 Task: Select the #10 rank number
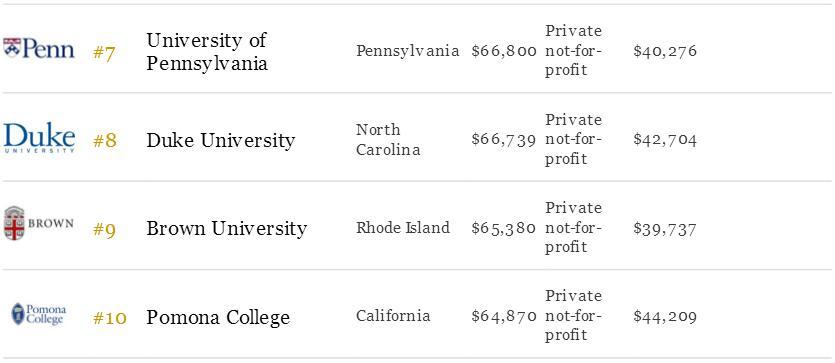110,318
